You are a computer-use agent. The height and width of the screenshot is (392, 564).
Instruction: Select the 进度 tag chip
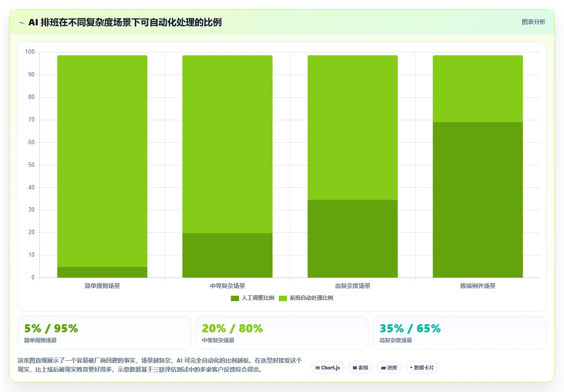point(389,368)
